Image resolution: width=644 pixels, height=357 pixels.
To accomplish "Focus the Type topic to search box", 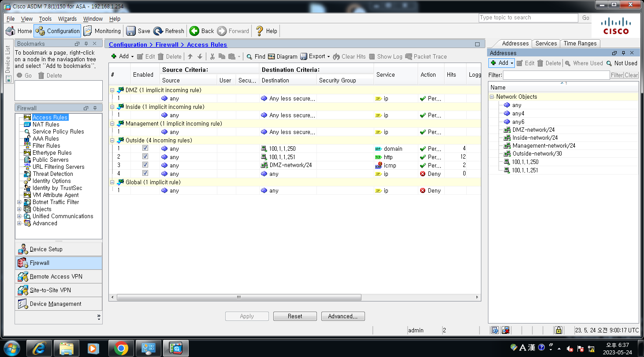I will (x=528, y=18).
